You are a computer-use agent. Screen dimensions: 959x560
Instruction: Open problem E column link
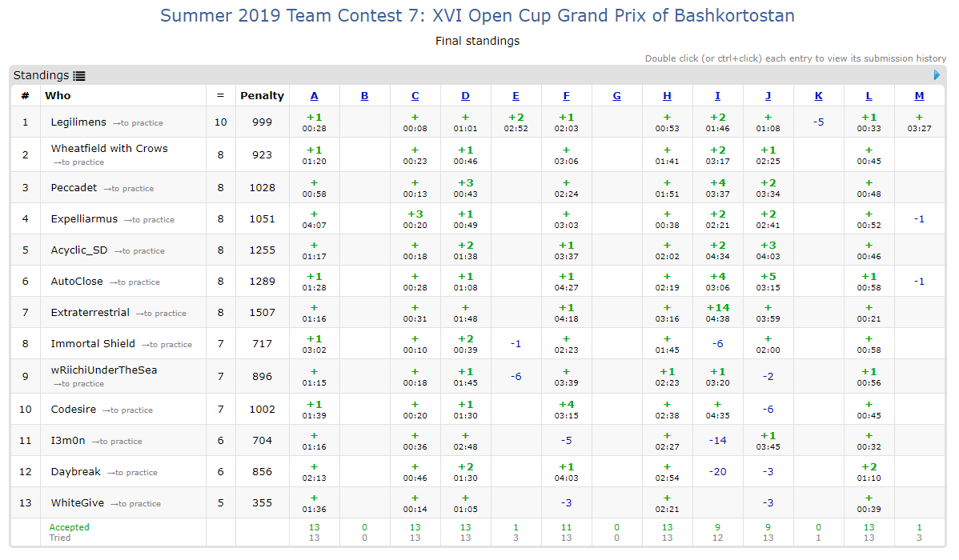[516, 96]
